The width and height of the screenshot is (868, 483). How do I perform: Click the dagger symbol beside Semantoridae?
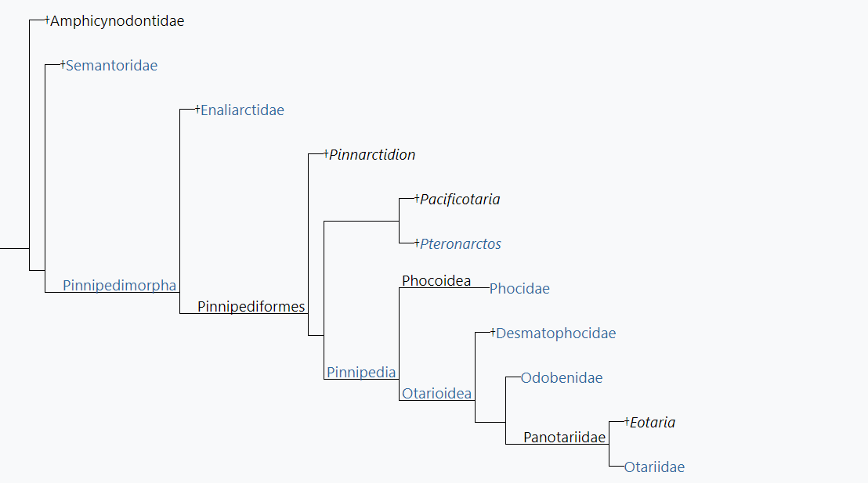(x=63, y=65)
